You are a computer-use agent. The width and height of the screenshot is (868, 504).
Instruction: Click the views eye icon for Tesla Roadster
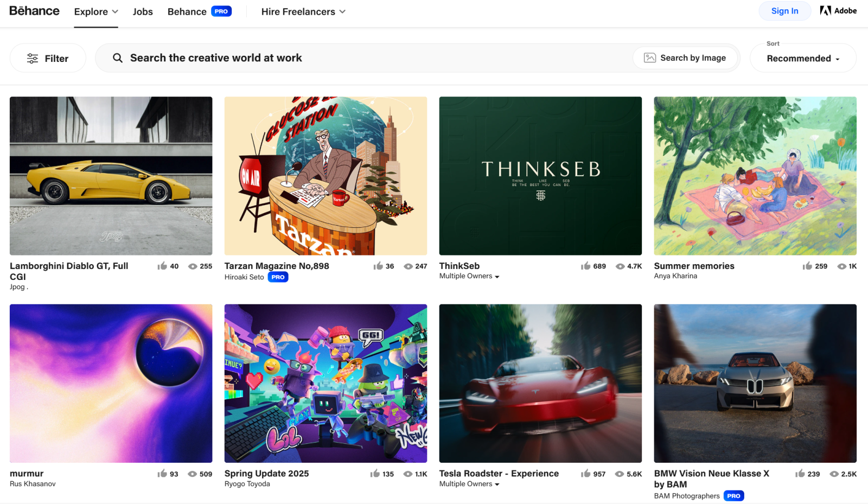[620, 474]
